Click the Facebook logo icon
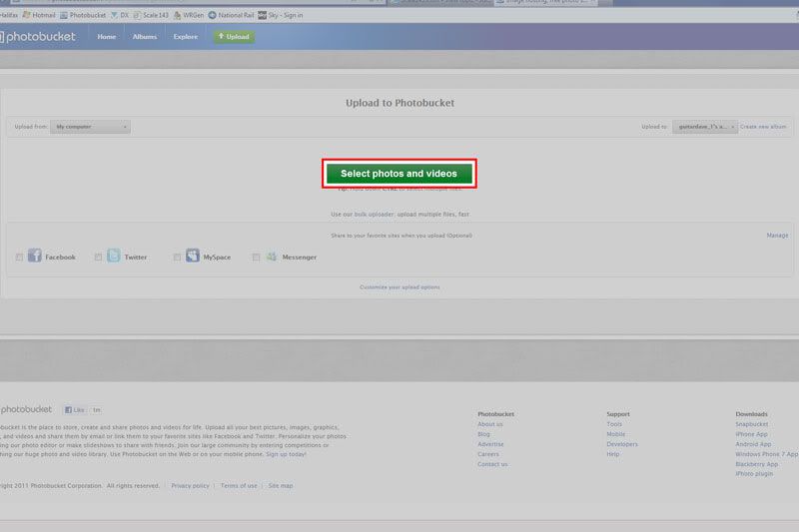 [35, 256]
